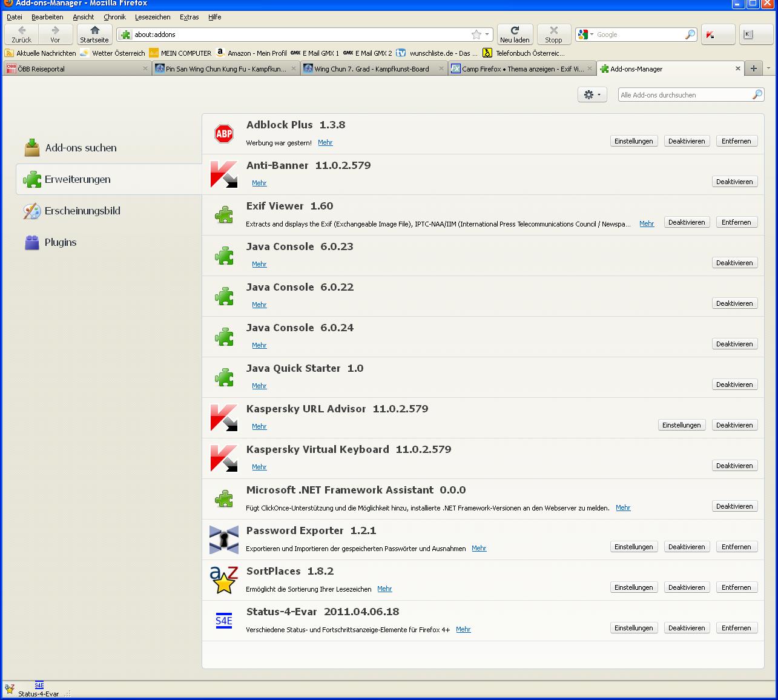Screen dimensions: 778x700
Task: Open the gear tools dropdown
Action: 592,94
